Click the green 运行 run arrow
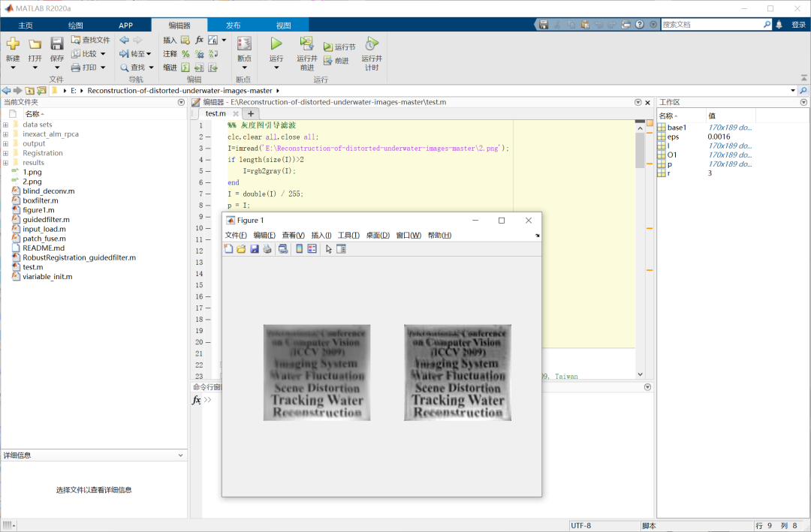Screen dimensions: 811x532 (x=276, y=44)
